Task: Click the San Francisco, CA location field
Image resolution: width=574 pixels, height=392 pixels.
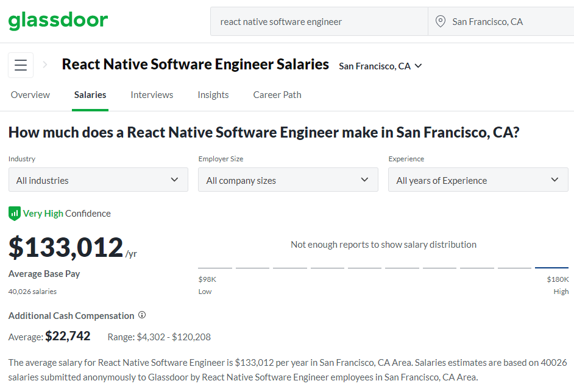Action: tap(501, 21)
